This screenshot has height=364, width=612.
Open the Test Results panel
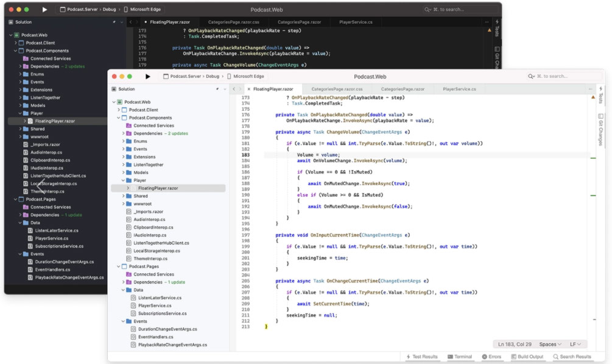[422, 357]
